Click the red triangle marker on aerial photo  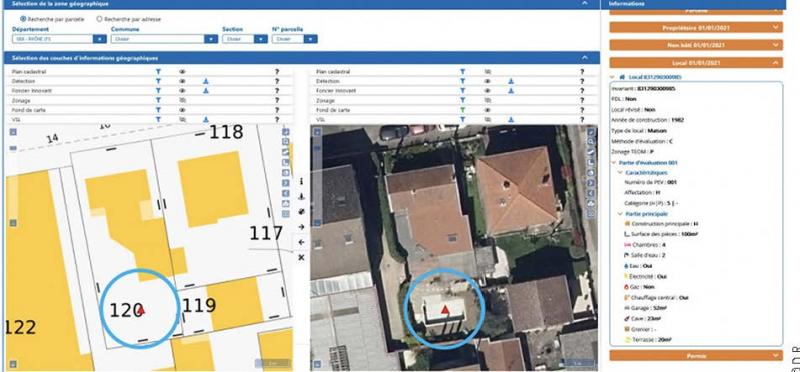[445, 309]
